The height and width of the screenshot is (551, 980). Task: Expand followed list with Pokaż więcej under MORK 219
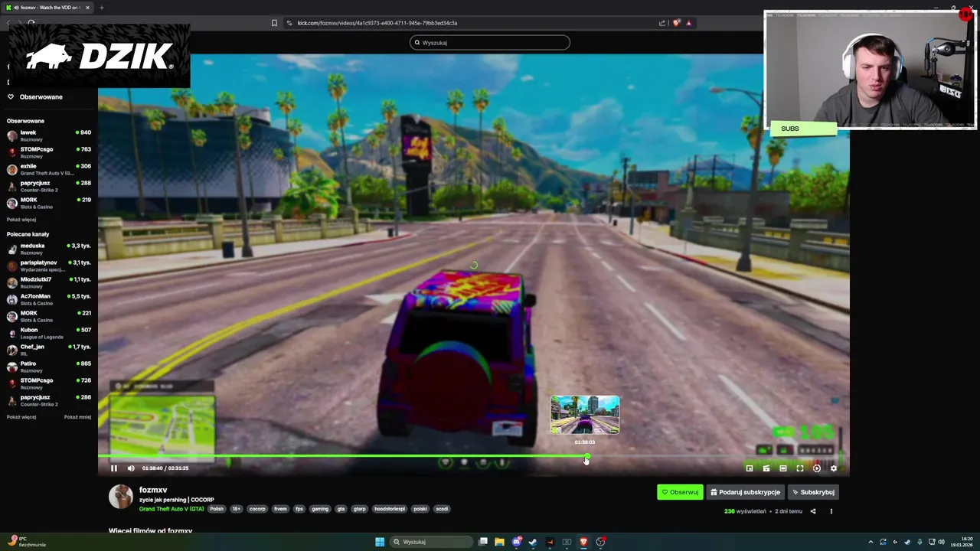pos(21,220)
